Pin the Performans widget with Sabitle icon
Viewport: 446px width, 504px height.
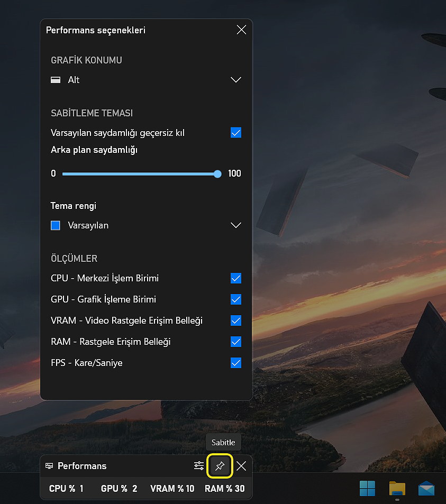tap(220, 466)
